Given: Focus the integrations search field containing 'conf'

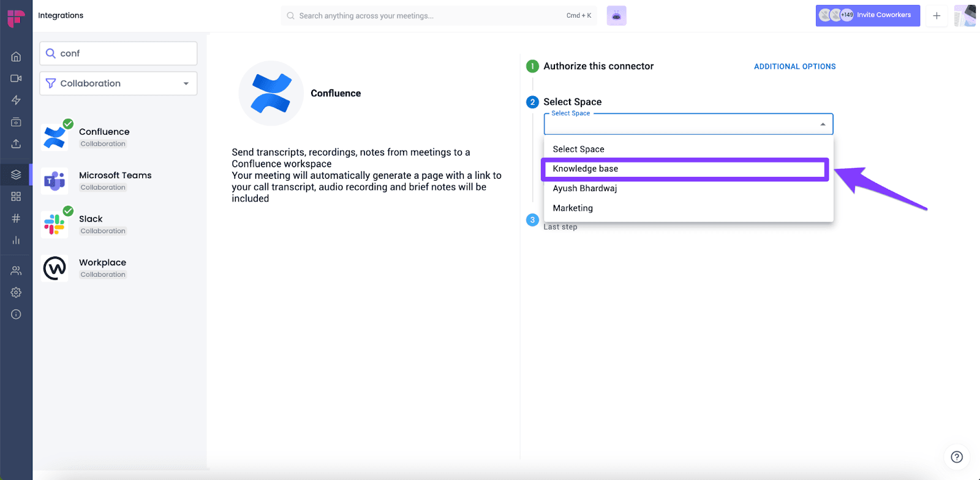Looking at the screenshot, I should tap(118, 53).
